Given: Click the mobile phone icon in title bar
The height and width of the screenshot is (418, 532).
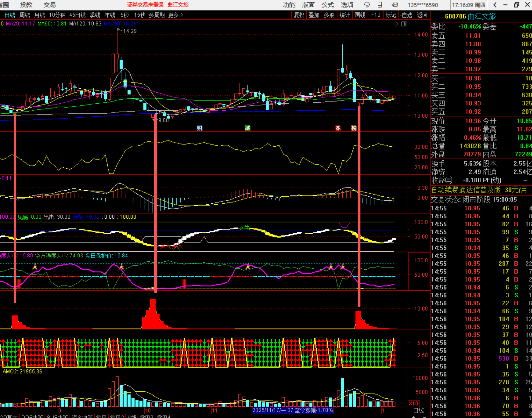Looking at the screenshot, I should coord(380,5).
